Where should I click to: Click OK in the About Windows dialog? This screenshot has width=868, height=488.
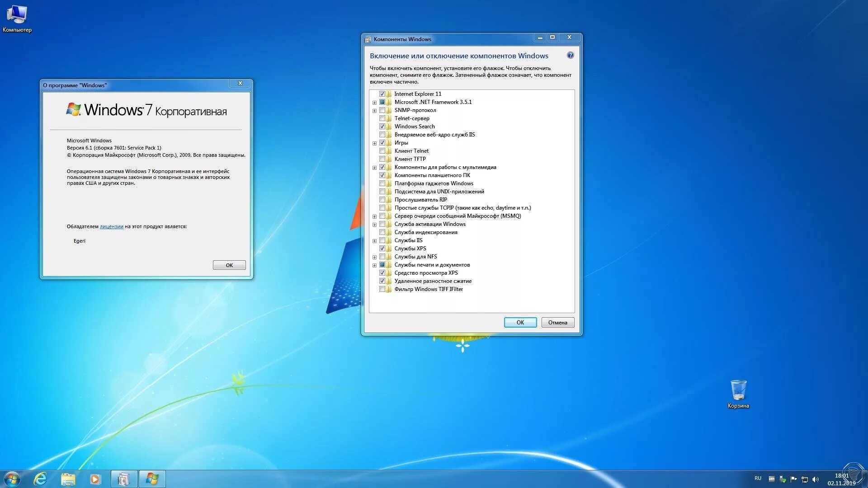point(229,265)
